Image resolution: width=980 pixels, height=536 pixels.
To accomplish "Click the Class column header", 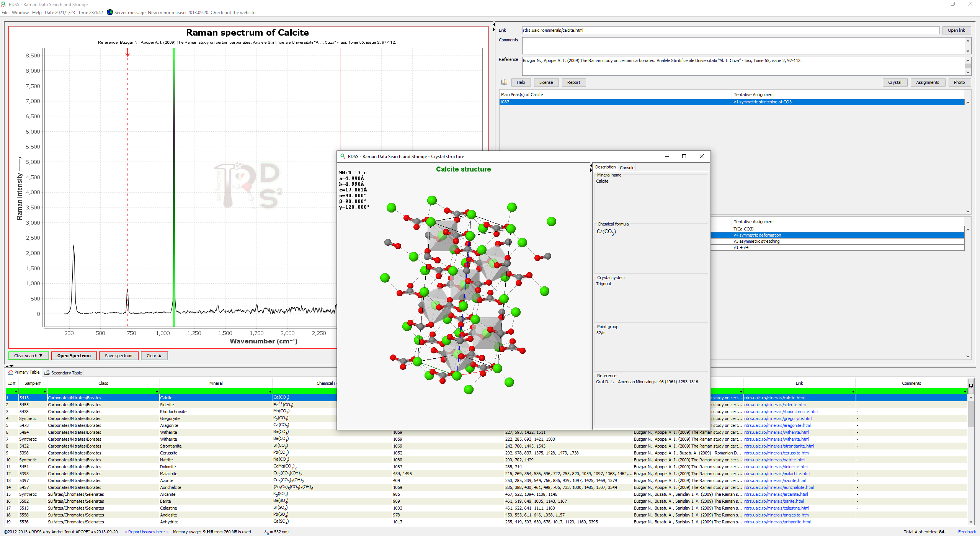I will pos(103,383).
